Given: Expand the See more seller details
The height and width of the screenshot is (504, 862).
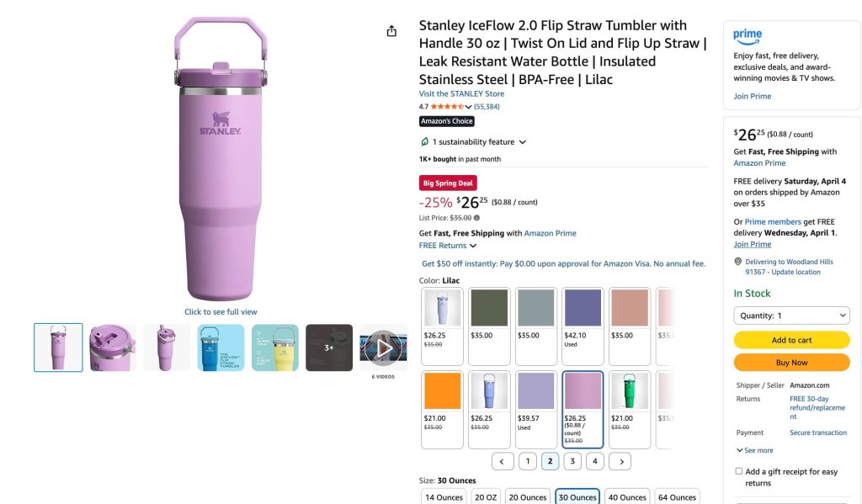Looking at the screenshot, I should point(754,450).
